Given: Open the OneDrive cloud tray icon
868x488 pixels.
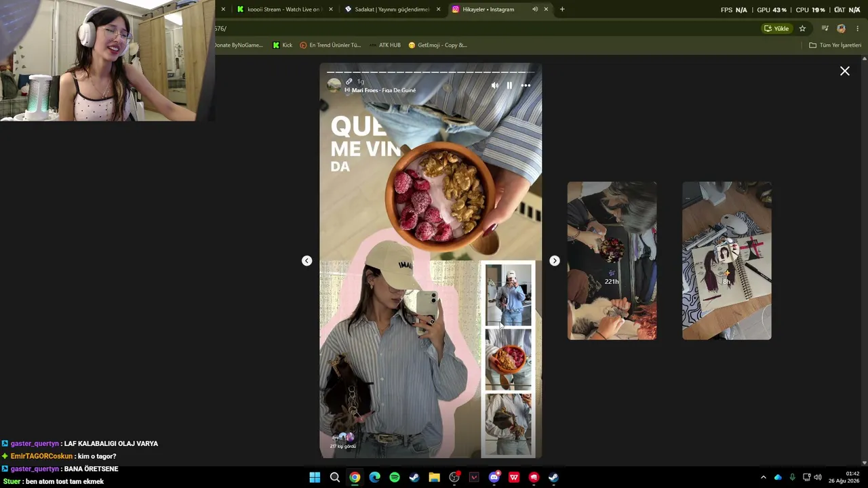Looking at the screenshot, I should click(x=778, y=477).
